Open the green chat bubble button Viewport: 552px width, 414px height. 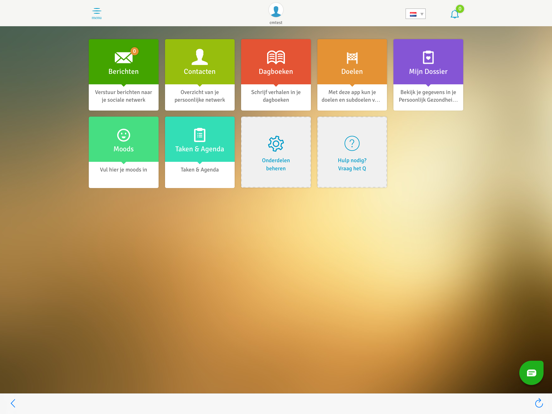pyautogui.click(x=531, y=373)
